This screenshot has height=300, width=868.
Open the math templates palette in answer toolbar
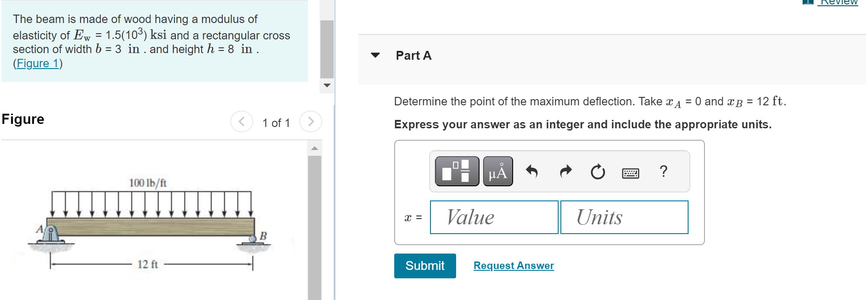[x=456, y=171]
